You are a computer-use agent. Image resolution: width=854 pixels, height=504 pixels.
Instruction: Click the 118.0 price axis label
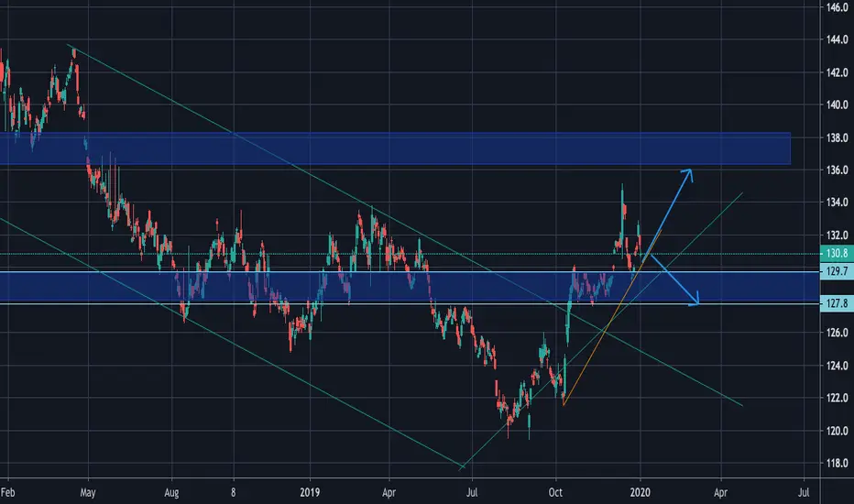[838, 463]
